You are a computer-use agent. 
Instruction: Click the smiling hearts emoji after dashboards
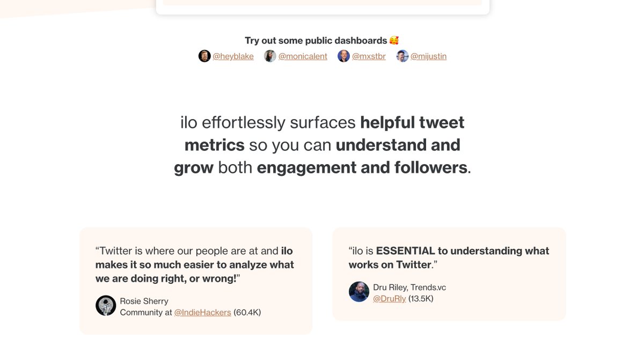coord(394,41)
